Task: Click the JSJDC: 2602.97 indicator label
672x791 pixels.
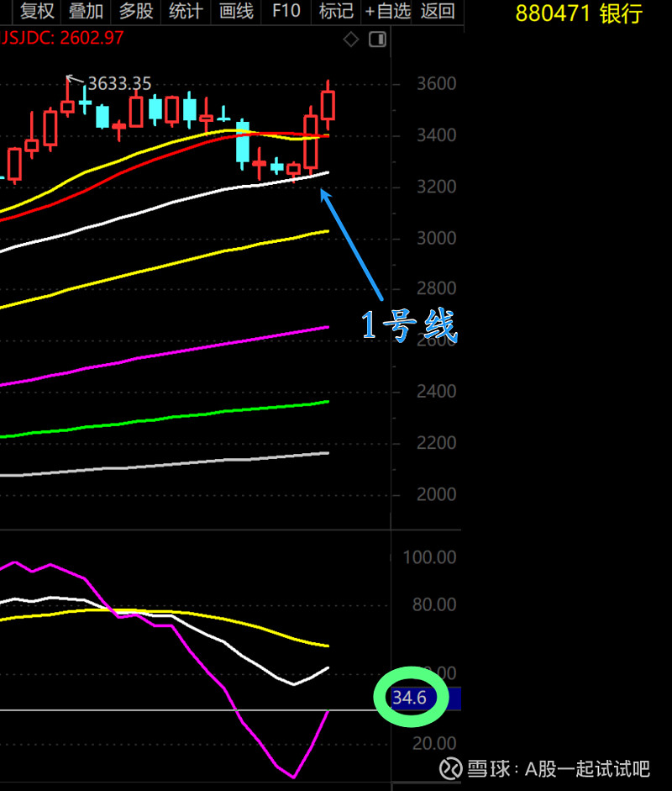Action: [x=61, y=38]
